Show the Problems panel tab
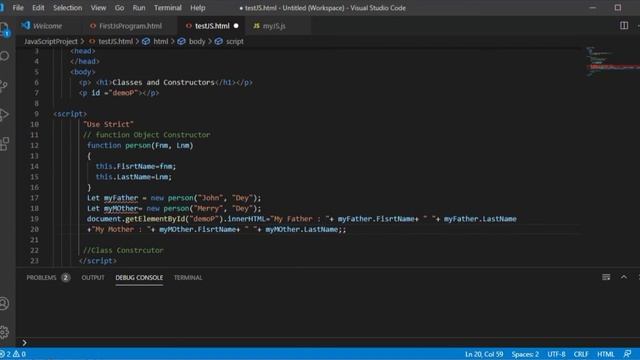 coord(41,278)
